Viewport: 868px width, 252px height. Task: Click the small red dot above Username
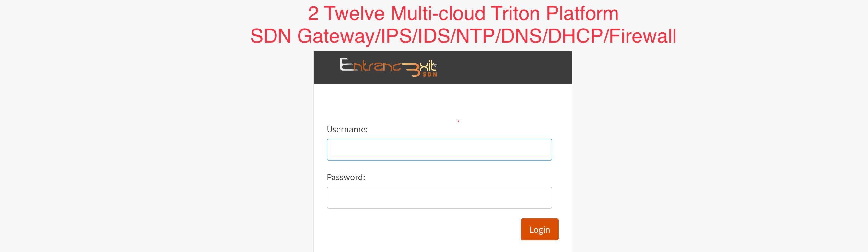click(458, 121)
